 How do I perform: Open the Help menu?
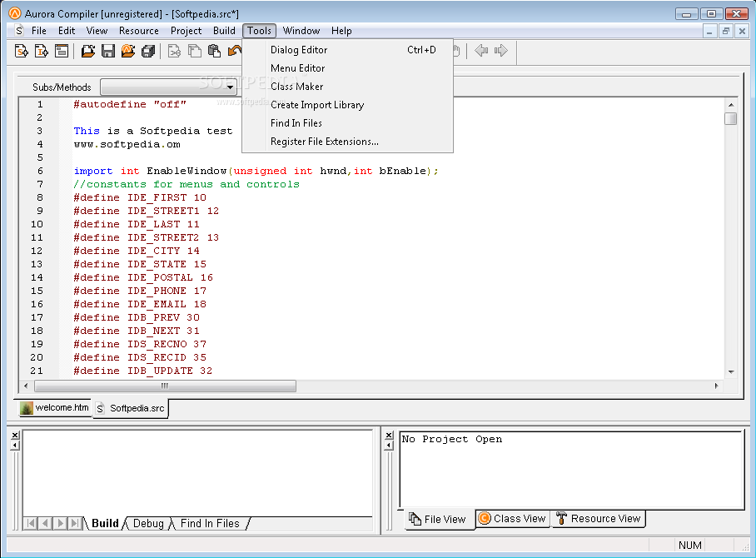coord(341,31)
